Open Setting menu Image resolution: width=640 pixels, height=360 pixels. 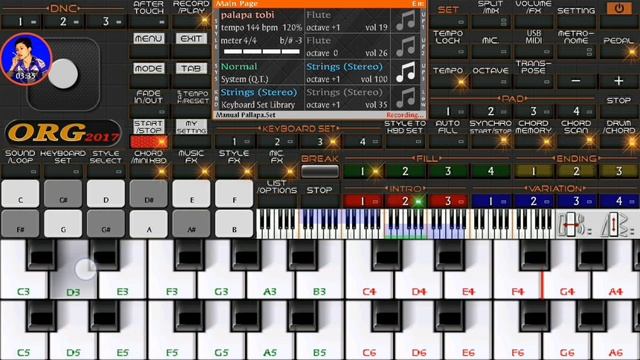click(576, 22)
